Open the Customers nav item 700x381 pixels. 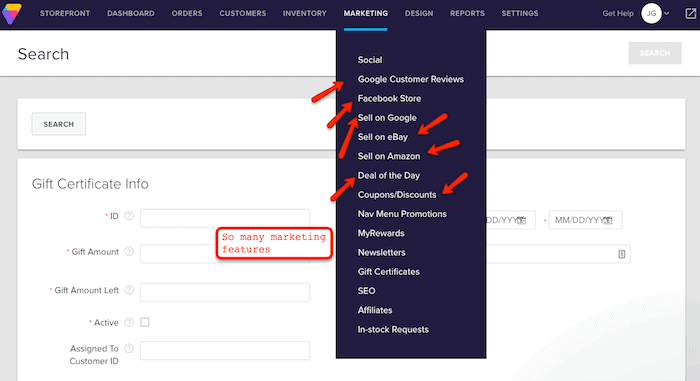coord(242,13)
